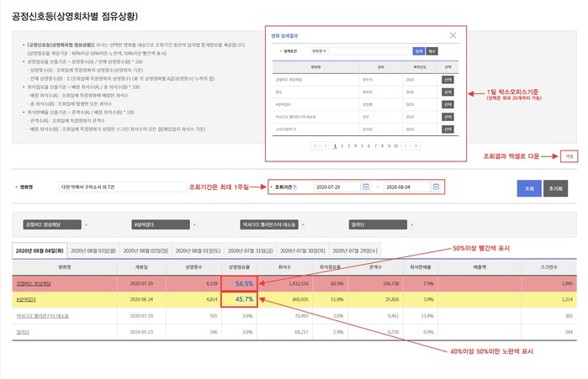The height and width of the screenshot is (379, 588).
Task: Select 소년시절의 너 in popup results
Action: coord(448,129)
